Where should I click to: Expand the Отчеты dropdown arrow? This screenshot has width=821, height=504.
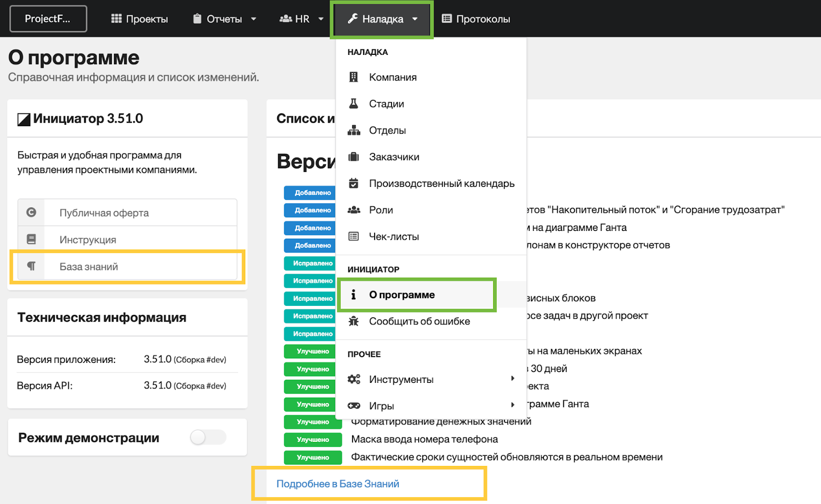(253, 19)
